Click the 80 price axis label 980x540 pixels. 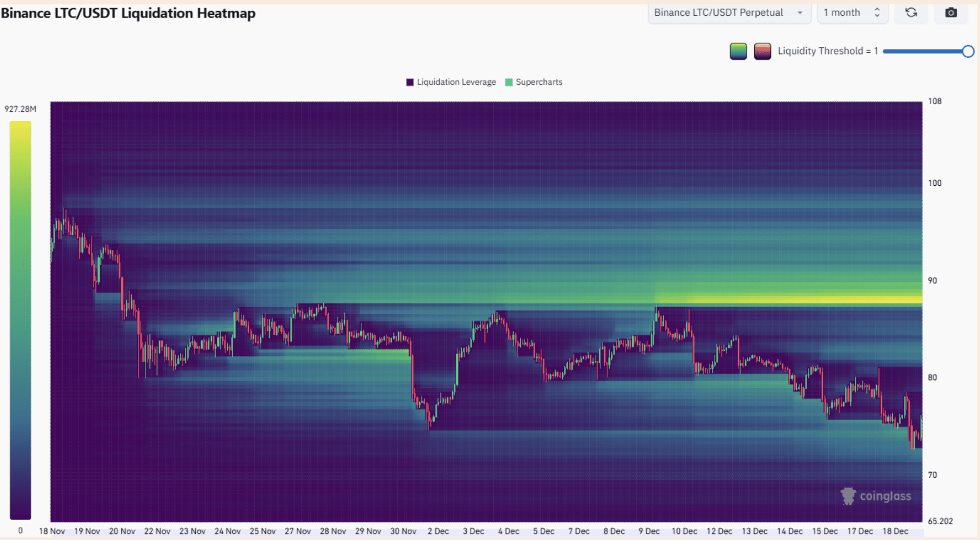[x=933, y=377]
